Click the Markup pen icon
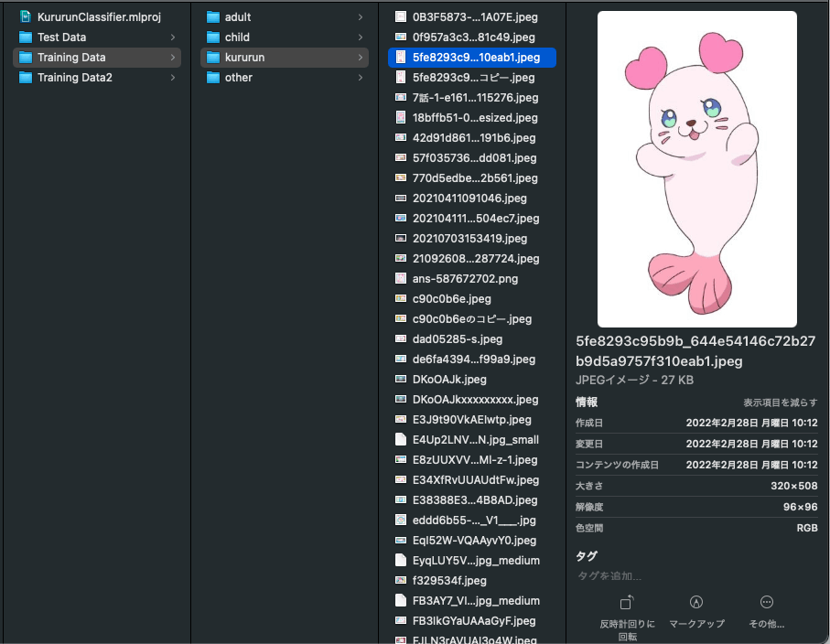The height and width of the screenshot is (644, 830). (696, 602)
